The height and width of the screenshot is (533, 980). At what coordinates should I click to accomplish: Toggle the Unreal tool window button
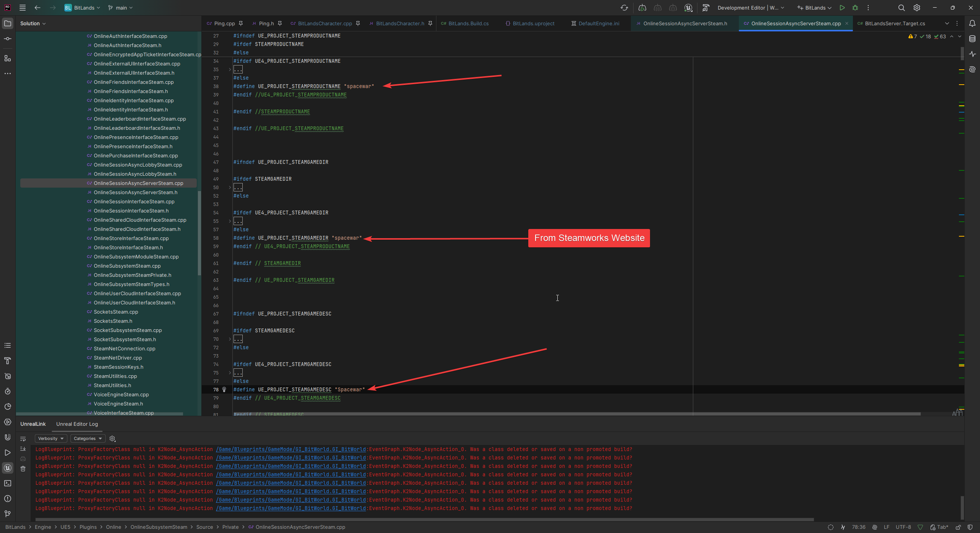click(x=8, y=468)
